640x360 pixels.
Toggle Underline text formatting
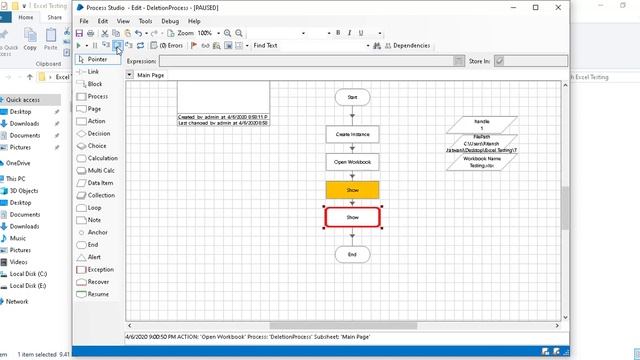[x=361, y=33]
